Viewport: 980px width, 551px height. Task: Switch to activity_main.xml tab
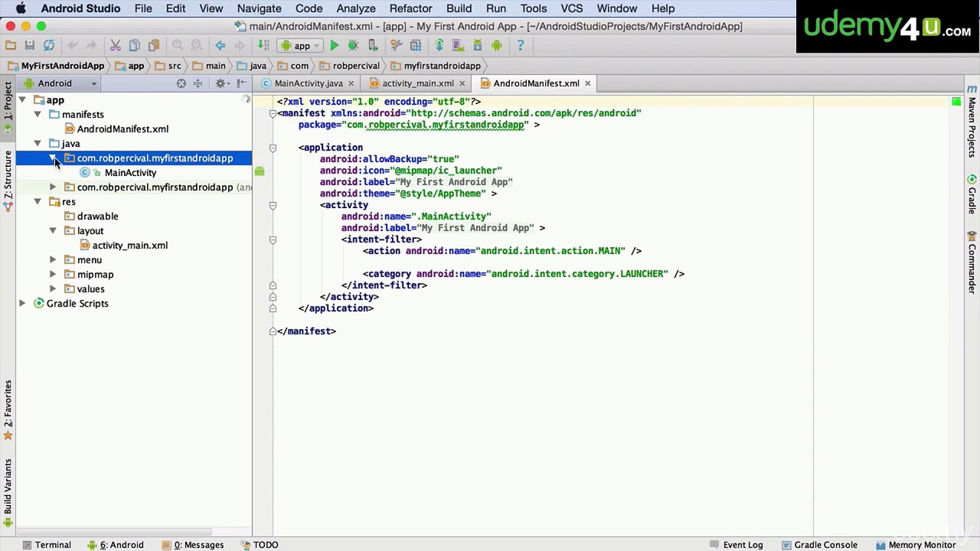pos(418,83)
